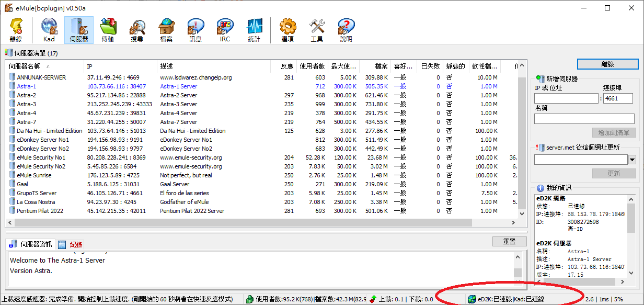The width and height of the screenshot is (644, 305).
Task: Click the 離線 disconnect toolbar icon
Action: (x=16, y=30)
